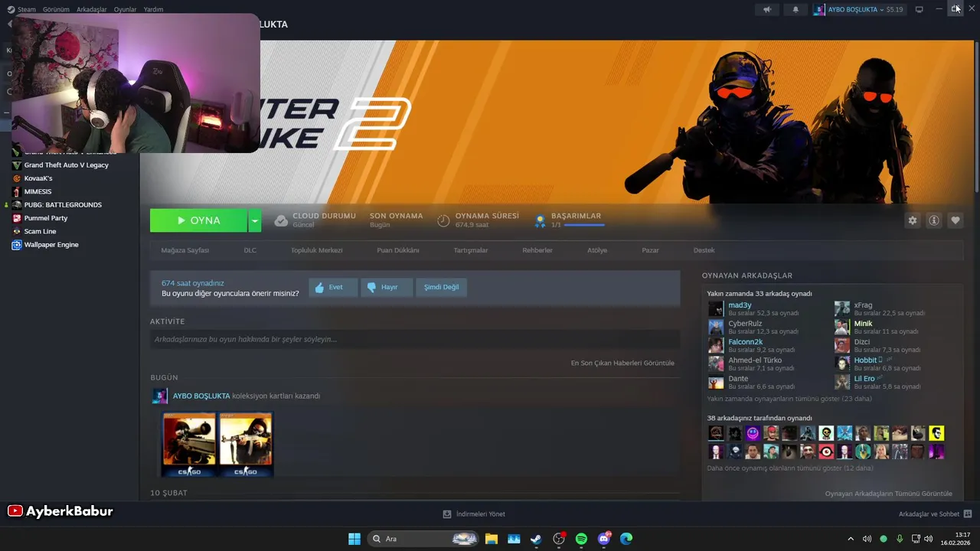Open friend Dante's profile

738,379
